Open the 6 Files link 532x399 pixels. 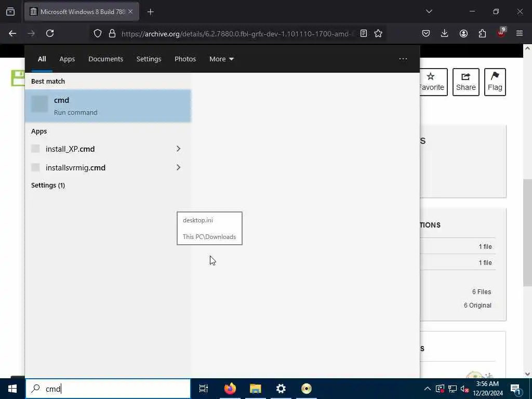click(482, 292)
